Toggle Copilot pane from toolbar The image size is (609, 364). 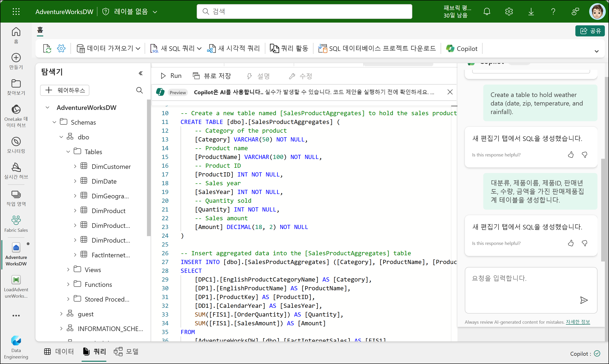[462, 49]
